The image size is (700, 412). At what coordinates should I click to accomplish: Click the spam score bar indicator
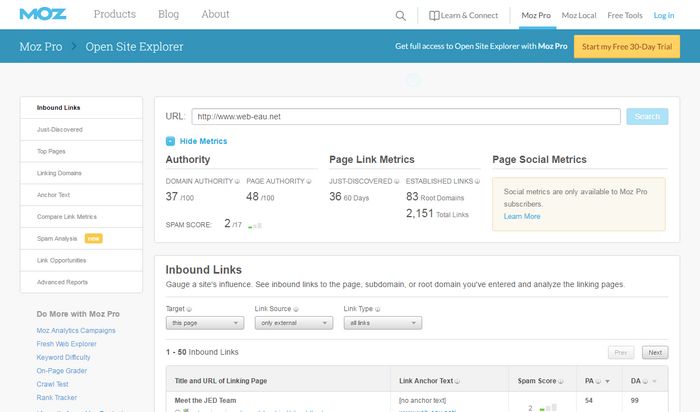tap(255, 226)
